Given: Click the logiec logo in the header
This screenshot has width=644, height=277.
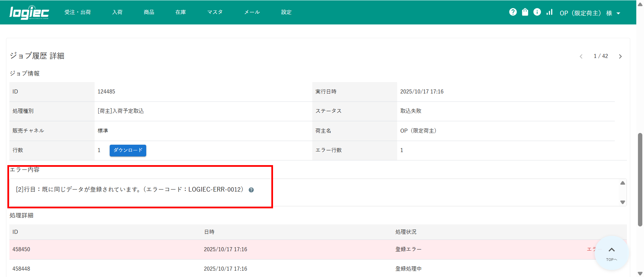Looking at the screenshot, I should point(29,12).
